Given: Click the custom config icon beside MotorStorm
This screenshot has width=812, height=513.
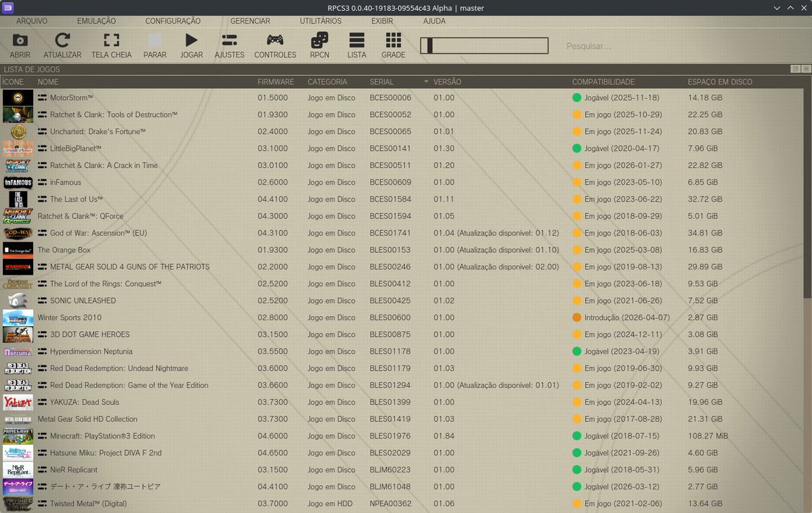Looking at the screenshot, I should point(42,98).
